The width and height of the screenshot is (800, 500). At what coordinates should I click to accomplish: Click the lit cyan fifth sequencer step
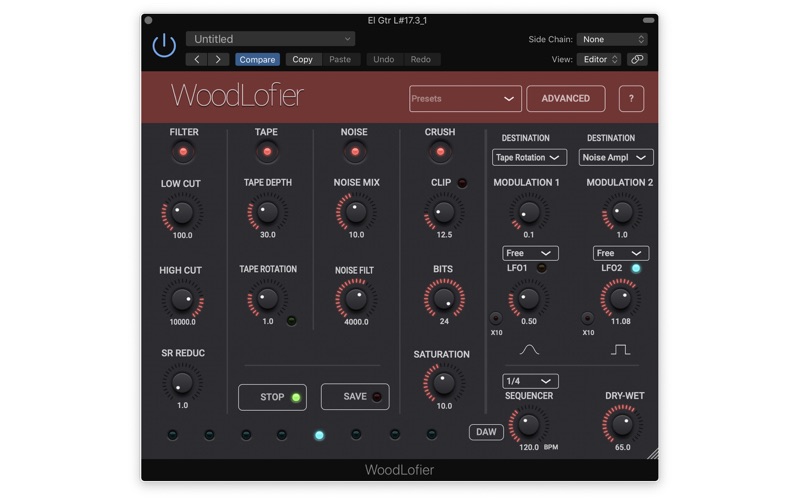[x=319, y=435]
